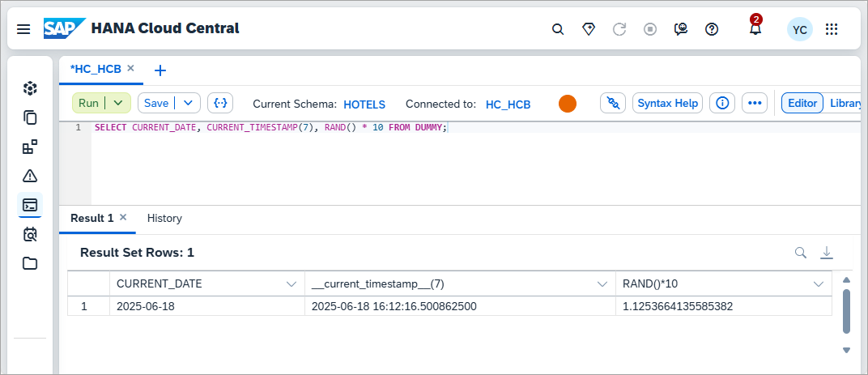Open the feedback chat icon
This screenshot has width=868, height=375.
coord(681,29)
